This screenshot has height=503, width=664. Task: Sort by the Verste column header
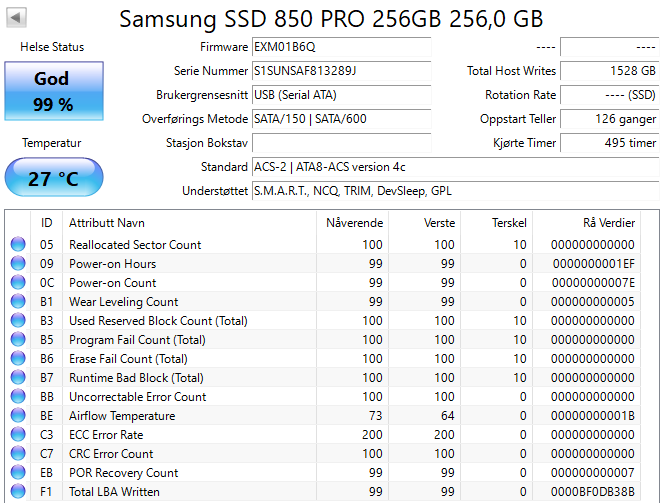click(424, 223)
